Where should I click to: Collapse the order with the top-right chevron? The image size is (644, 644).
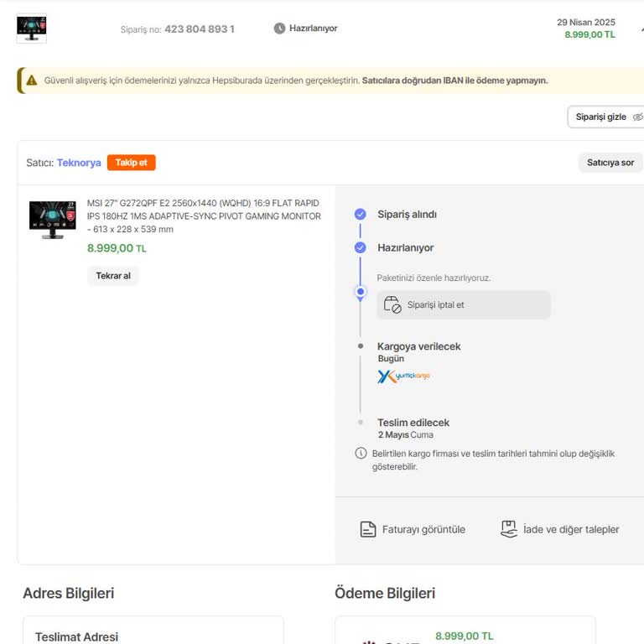[641, 29]
